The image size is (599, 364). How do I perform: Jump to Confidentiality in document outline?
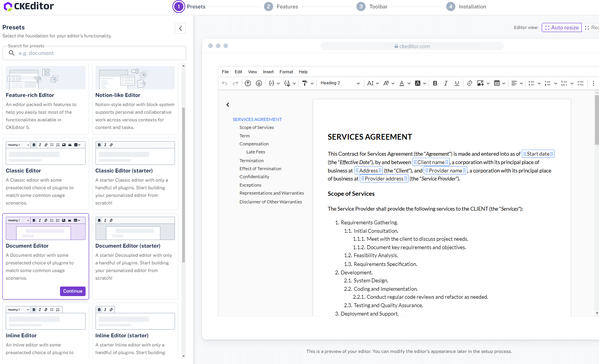pyautogui.click(x=254, y=177)
